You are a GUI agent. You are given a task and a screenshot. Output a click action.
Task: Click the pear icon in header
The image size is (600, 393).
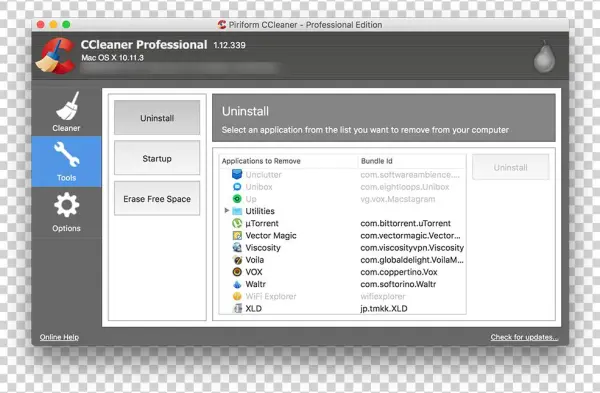click(x=545, y=56)
